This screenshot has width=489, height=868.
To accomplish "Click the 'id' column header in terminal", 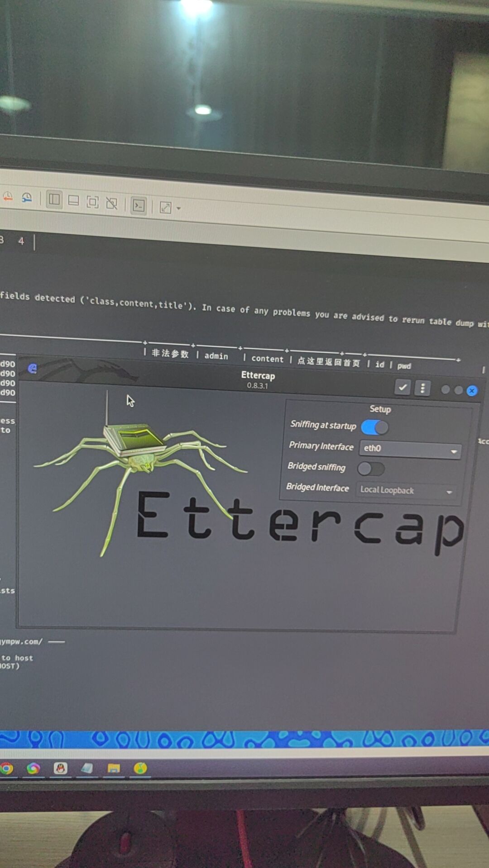I will [379, 365].
